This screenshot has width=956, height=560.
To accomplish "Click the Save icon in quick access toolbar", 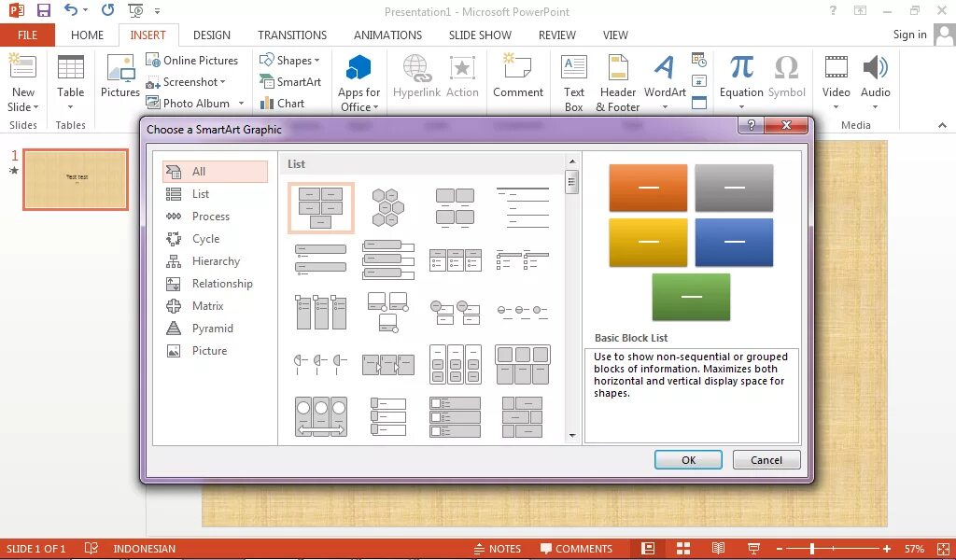I will click(43, 10).
